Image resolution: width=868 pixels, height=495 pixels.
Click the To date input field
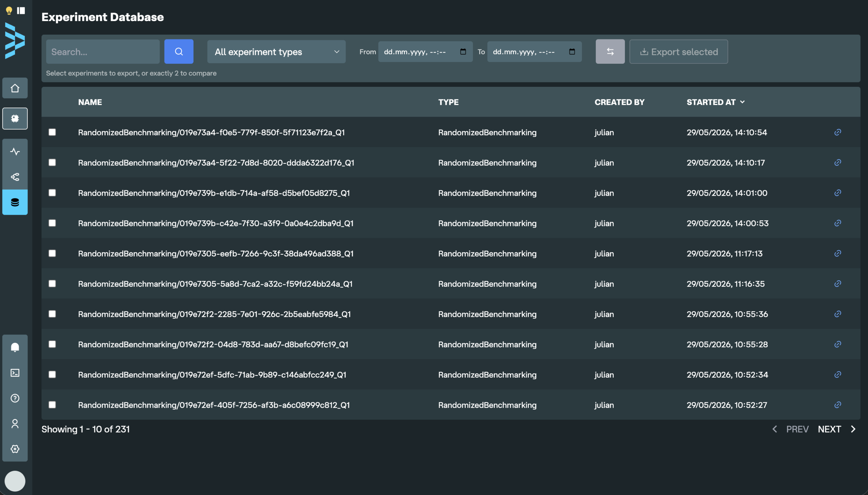click(534, 52)
